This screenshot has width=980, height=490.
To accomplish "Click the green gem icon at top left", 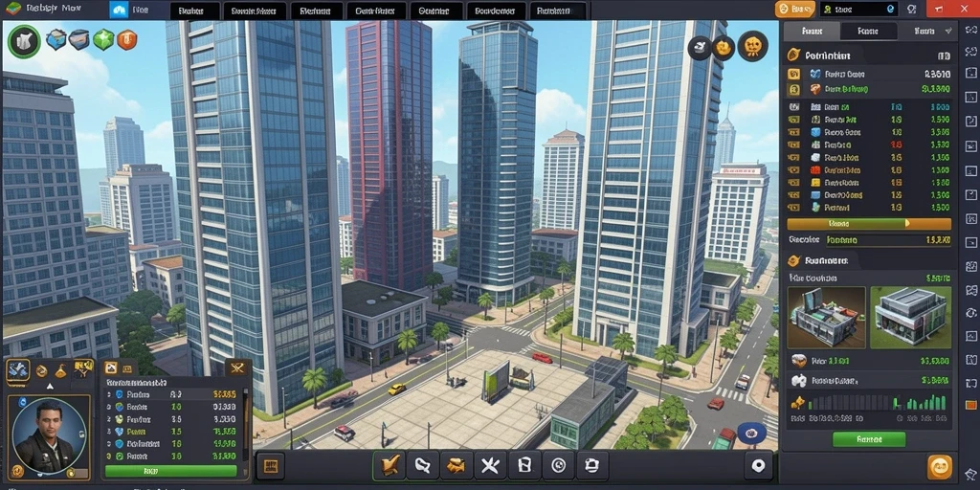I will pos(103,40).
